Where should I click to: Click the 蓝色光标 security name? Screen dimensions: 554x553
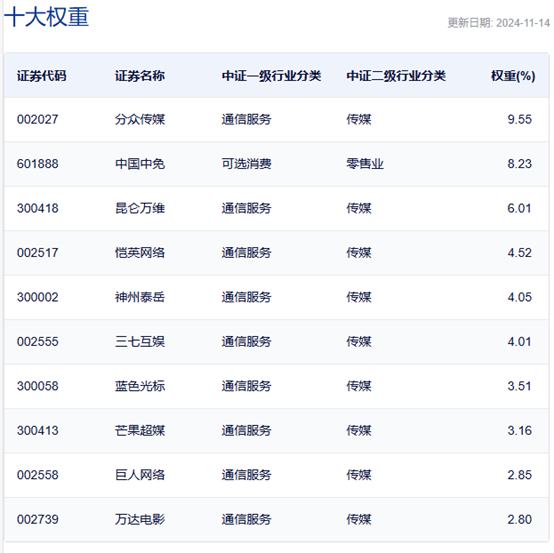click(x=140, y=386)
